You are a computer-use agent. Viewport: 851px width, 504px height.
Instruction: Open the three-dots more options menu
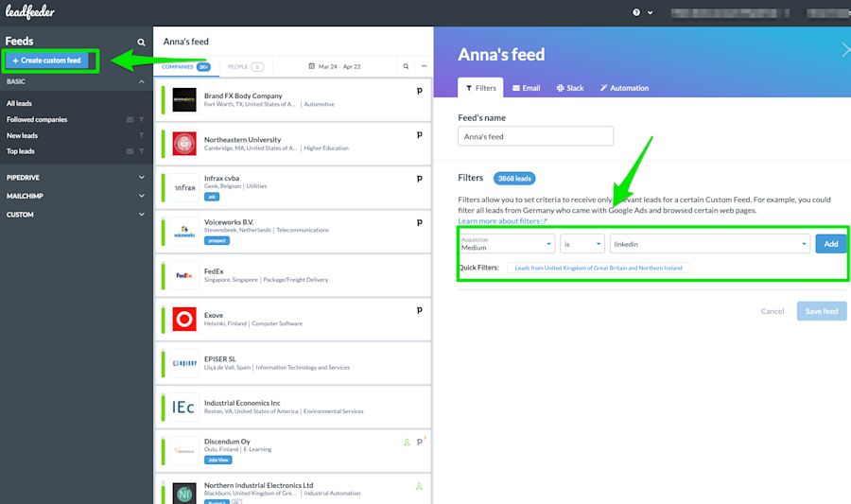pos(424,66)
